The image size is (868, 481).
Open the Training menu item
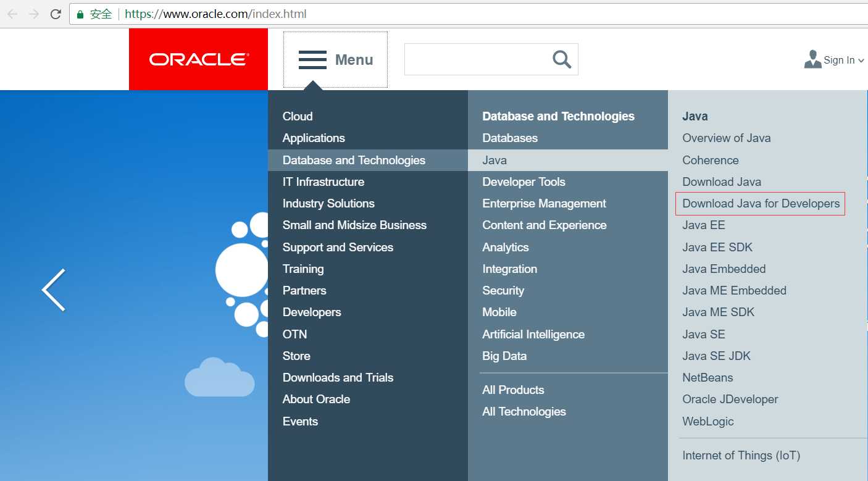pos(303,269)
